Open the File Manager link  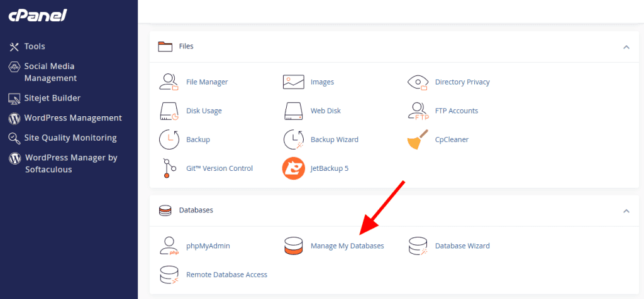click(x=207, y=82)
